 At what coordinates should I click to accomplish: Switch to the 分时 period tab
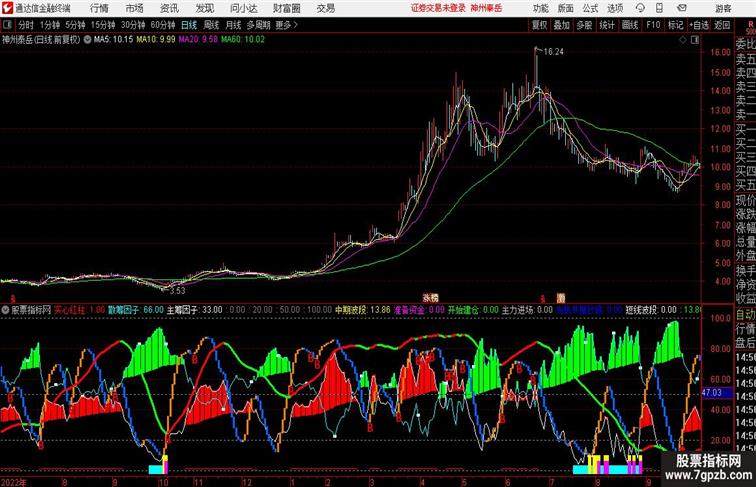[x=26, y=25]
